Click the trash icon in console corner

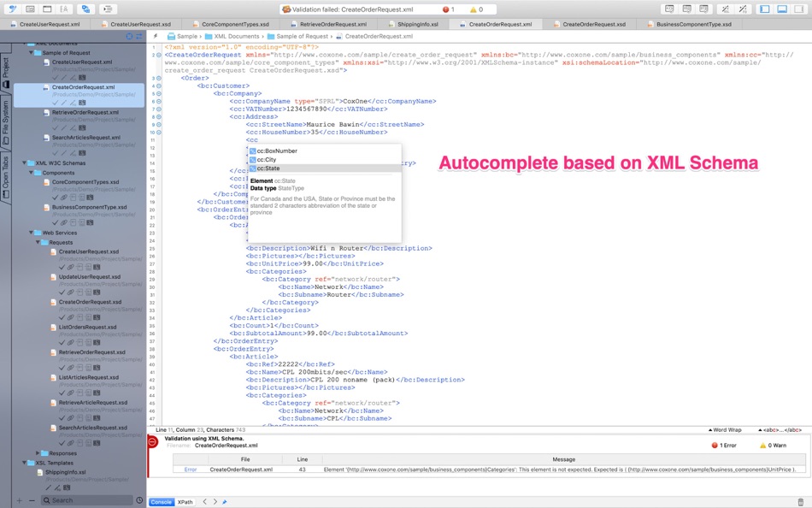[x=801, y=502]
